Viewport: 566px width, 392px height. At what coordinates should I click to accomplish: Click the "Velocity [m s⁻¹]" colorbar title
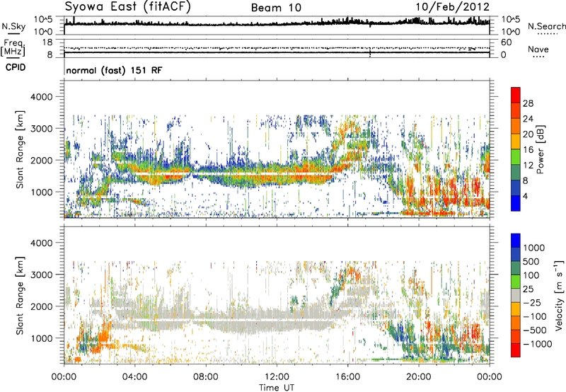tap(559, 295)
